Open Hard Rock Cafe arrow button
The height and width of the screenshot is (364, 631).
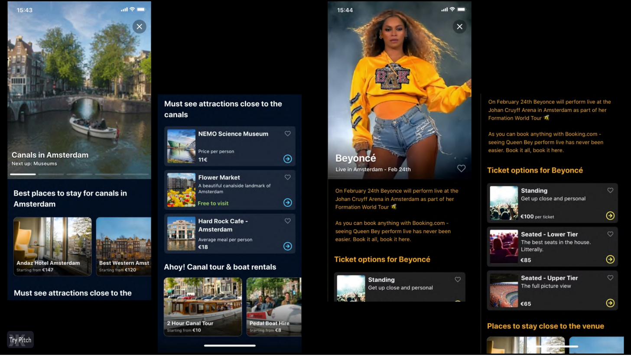[x=287, y=246]
